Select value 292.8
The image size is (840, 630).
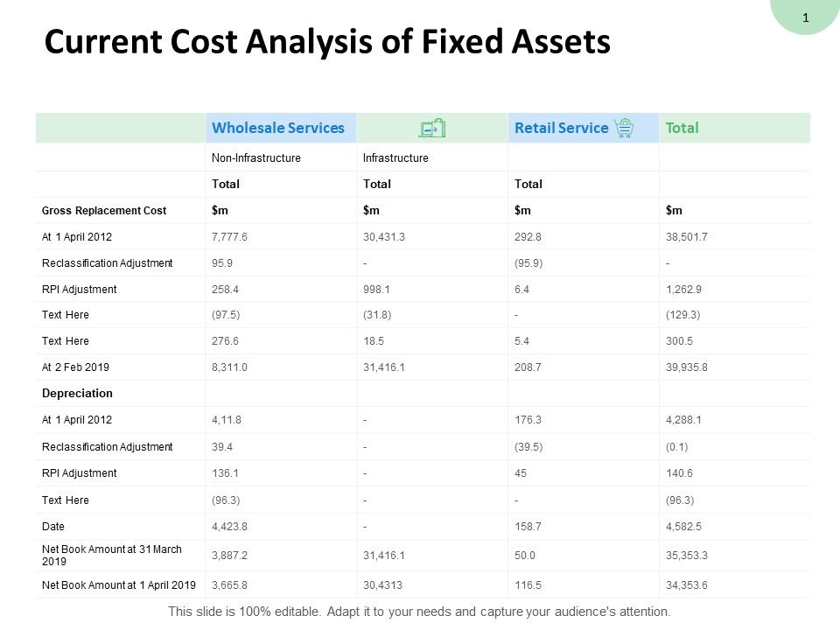tap(528, 237)
